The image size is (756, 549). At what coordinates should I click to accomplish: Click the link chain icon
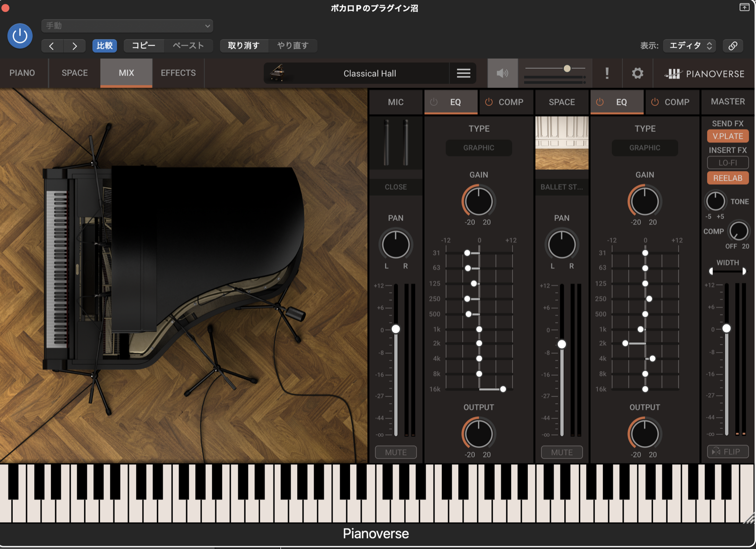733,46
